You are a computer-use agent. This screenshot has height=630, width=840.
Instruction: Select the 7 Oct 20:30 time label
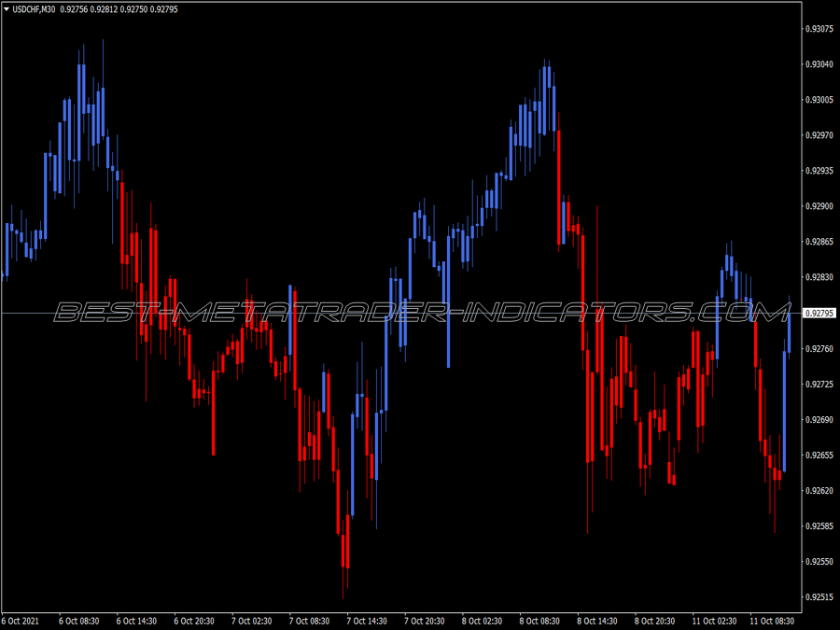[425, 621]
